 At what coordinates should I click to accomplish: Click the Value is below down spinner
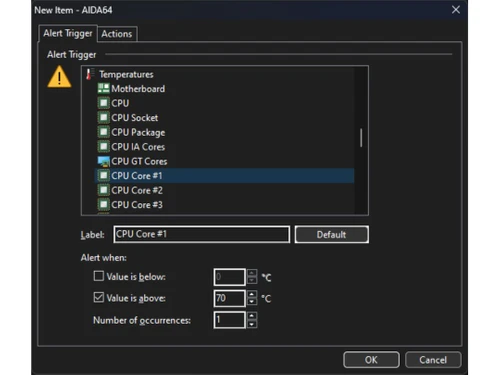(252, 281)
